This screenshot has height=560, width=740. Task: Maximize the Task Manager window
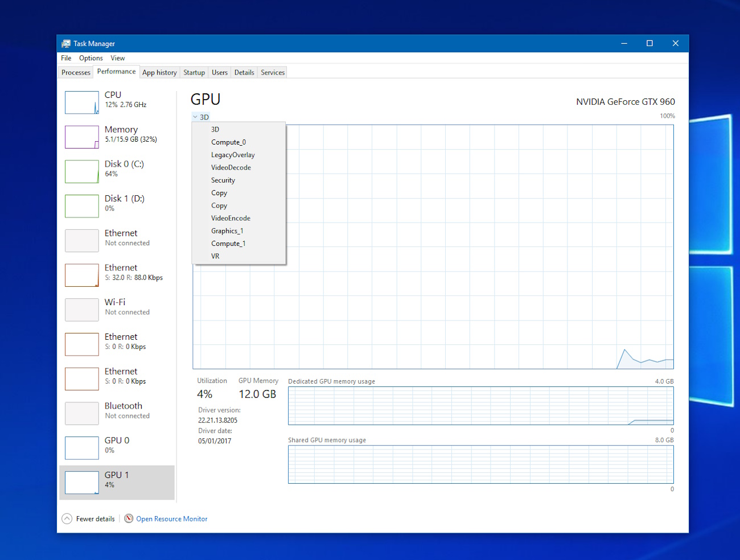[649, 43]
